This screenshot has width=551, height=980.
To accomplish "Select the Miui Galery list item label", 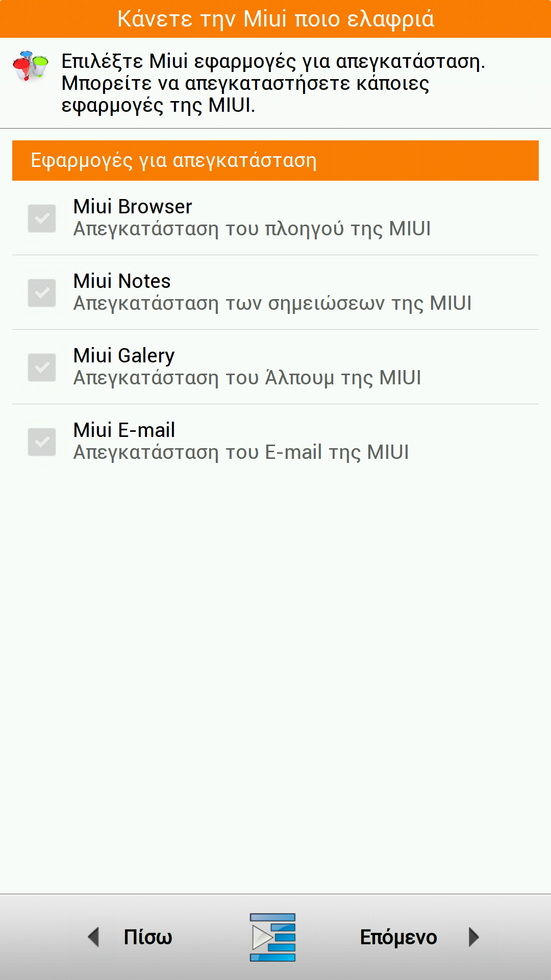I will pos(124,356).
